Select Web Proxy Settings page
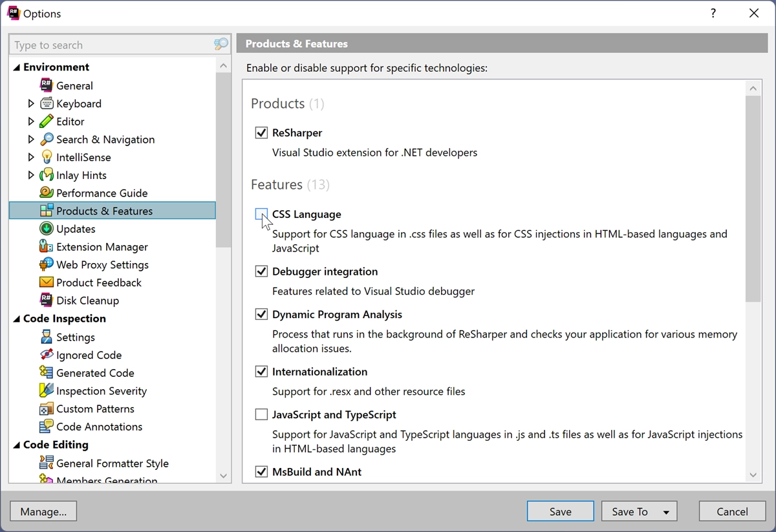776x532 pixels. (102, 264)
